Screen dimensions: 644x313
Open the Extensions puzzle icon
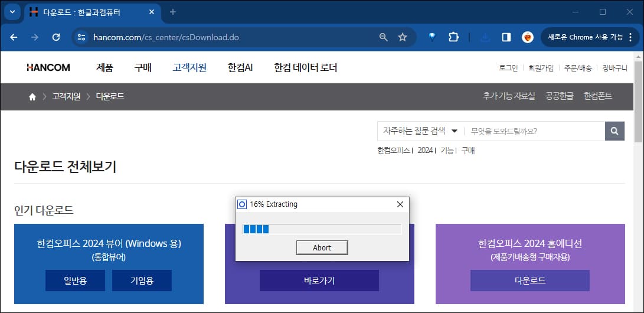click(x=453, y=37)
